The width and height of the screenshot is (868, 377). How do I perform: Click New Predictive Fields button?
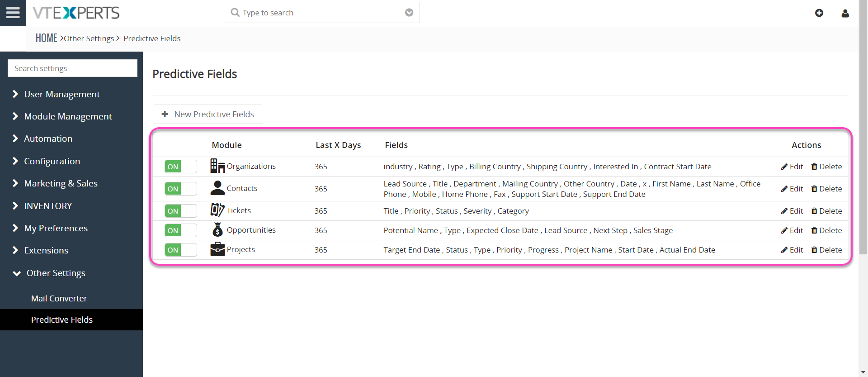(208, 115)
